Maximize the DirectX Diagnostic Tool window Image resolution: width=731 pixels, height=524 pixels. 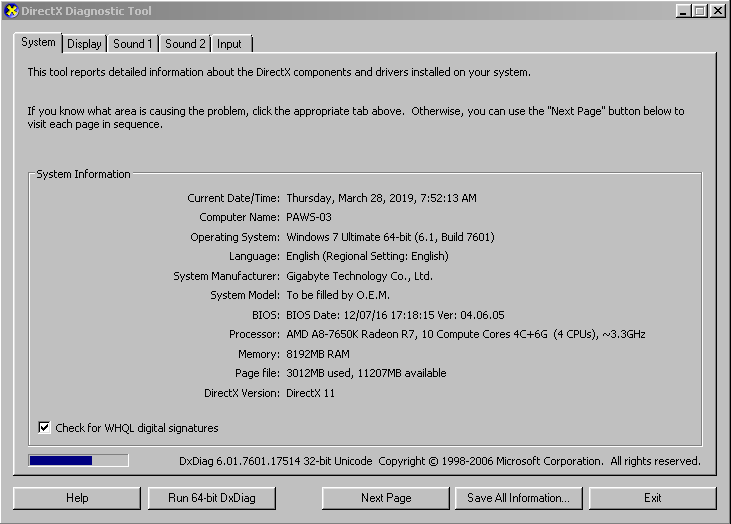click(x=700, y=11)
